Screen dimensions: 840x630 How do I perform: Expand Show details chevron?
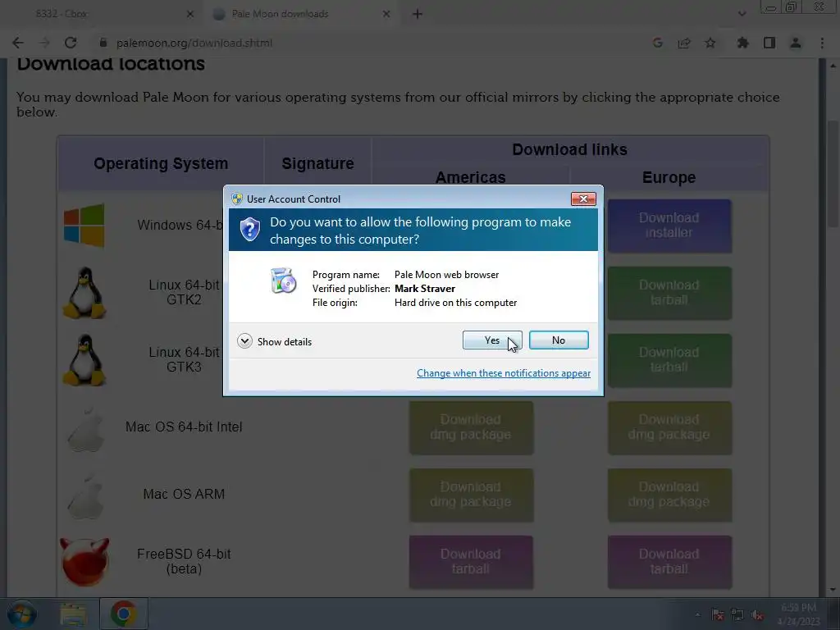point(244,341)
